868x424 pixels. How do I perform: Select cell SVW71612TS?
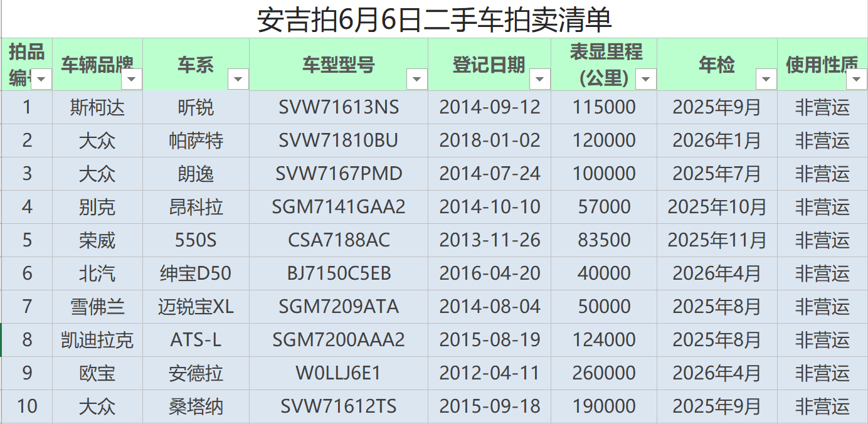(339, 406)
